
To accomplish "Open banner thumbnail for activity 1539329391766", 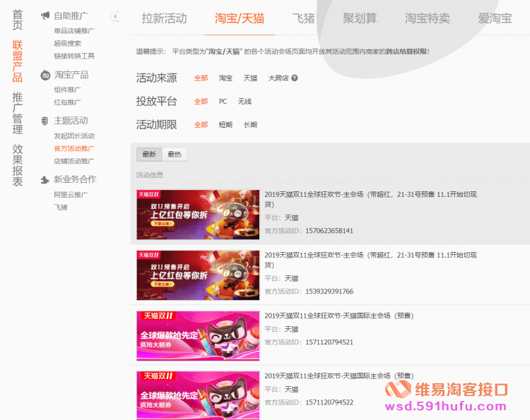I will coord(198,275).
